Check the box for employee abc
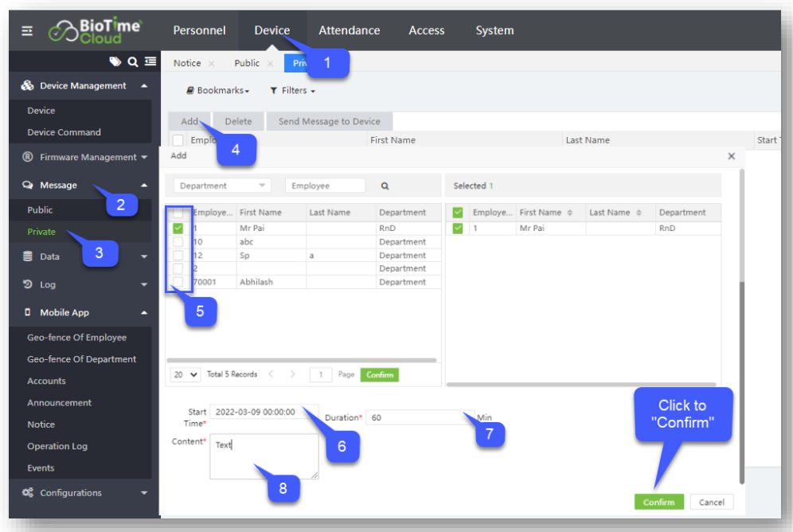 pyautogui.click(x=178, y=241)
